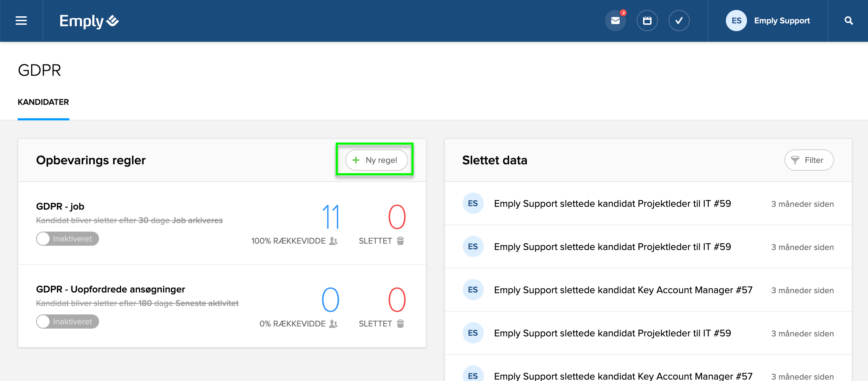Open the messages envelope icon
The height and width of the screenshot is (381, 868).
(615, 21)
